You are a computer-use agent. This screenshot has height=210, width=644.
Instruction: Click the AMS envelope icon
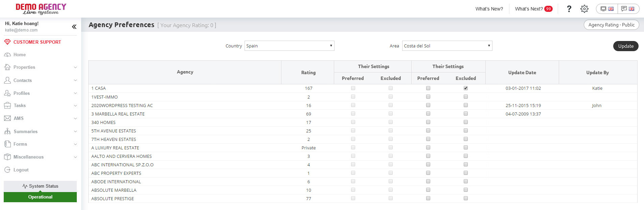tap(7, 118)
